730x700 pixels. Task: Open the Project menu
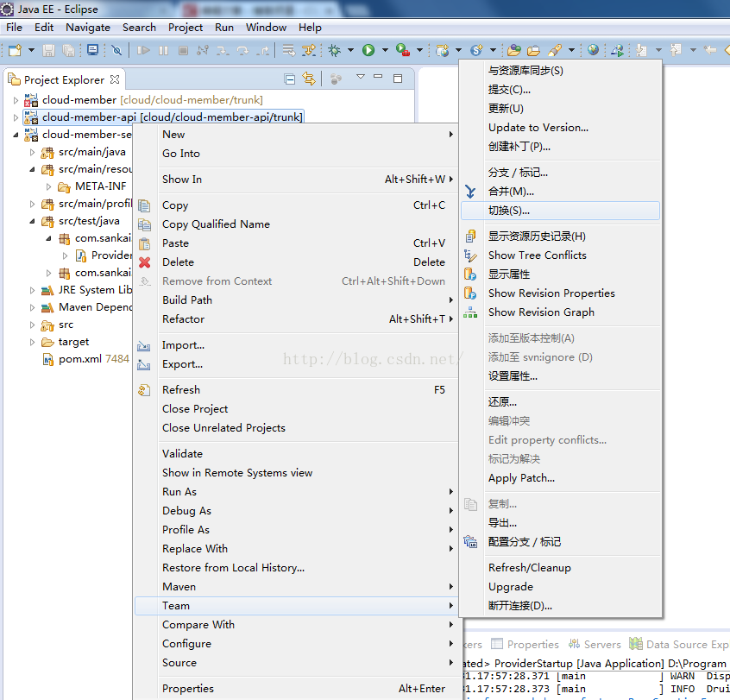[x=186, y=28]
